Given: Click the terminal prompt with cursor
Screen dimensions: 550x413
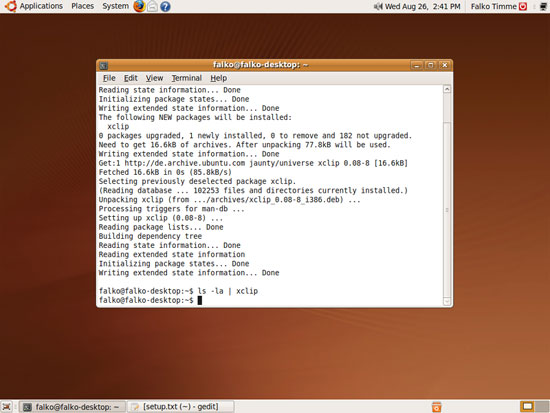Looking at the screenshot, I should (x=150, y=300).
